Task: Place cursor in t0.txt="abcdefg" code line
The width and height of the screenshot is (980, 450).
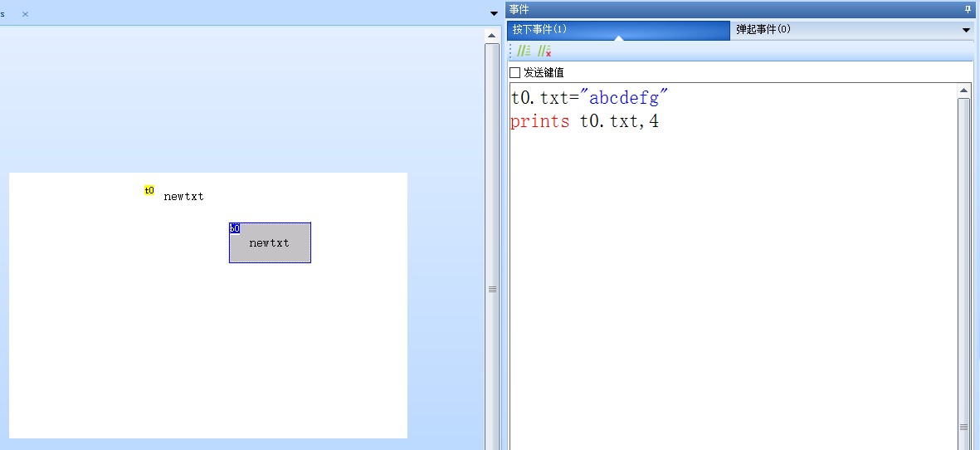Action: pyautogui.click(x=590, y=98)
